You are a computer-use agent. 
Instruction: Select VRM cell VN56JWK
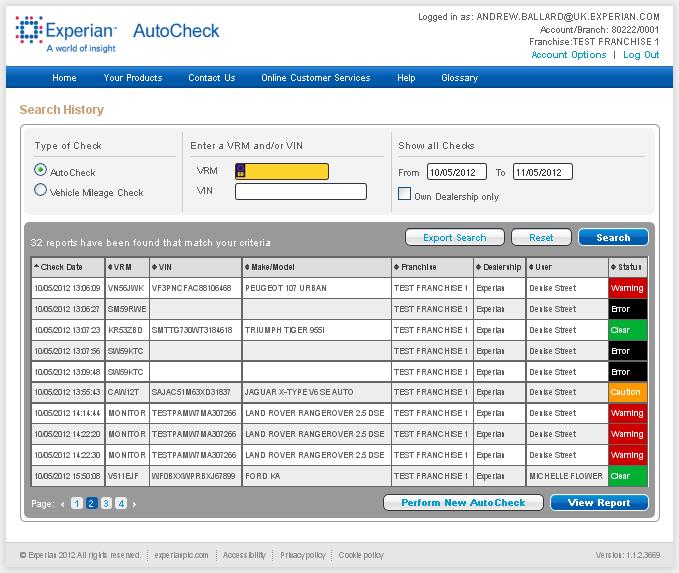tap(127, 288)
